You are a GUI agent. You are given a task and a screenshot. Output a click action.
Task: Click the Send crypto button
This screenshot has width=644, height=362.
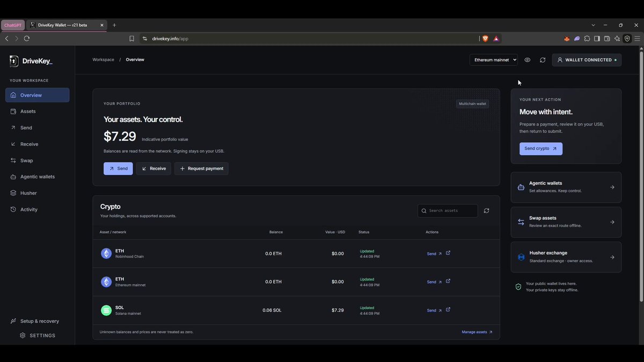pos(541,149)
